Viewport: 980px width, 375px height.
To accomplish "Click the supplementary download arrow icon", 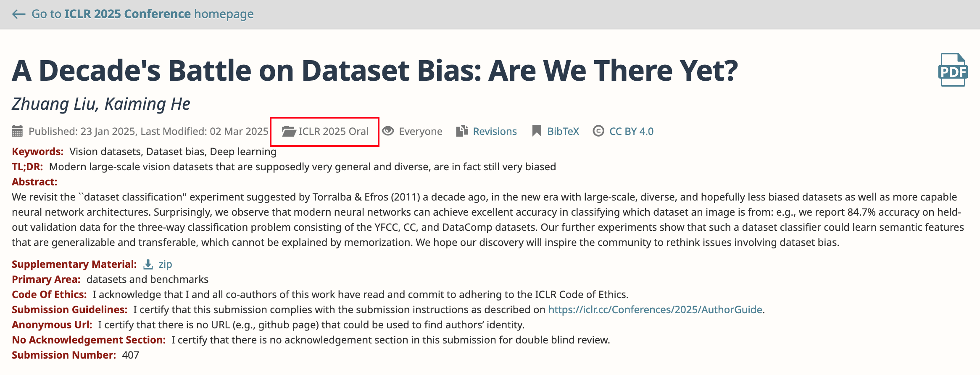I will (148, 264).
